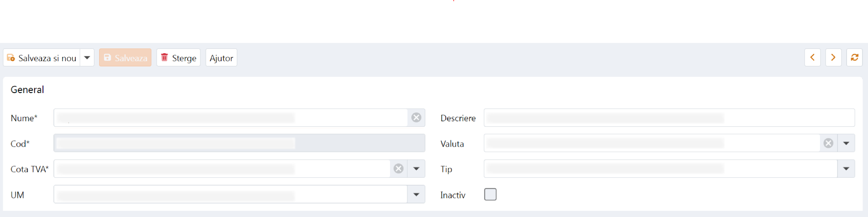Clear the Nume field
This screenshot has width=868, height=217.
(416, 118)
